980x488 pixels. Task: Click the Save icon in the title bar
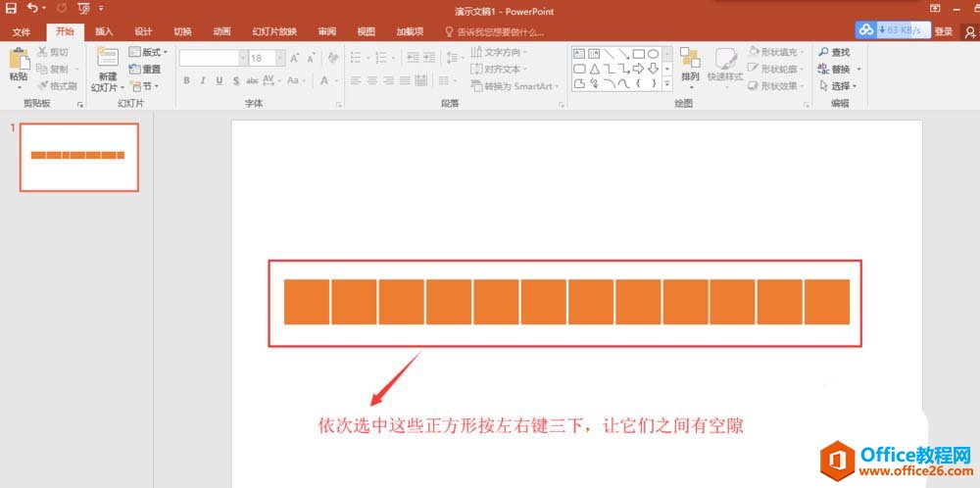(11, 8)
